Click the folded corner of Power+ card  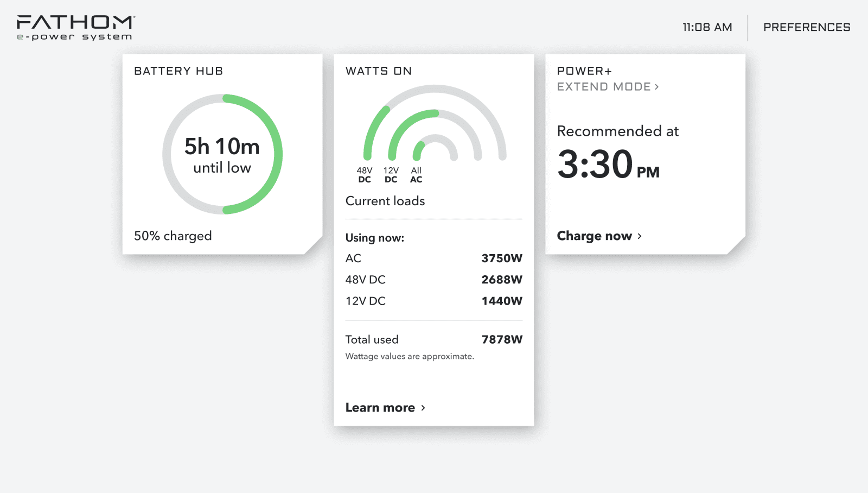click(737, 246)
